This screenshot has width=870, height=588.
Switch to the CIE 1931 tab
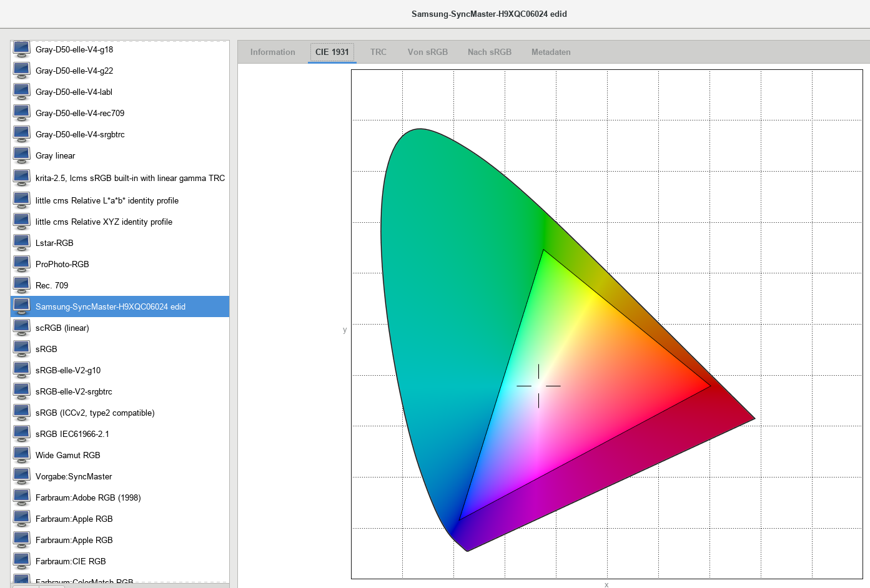[x=332, y=52]
